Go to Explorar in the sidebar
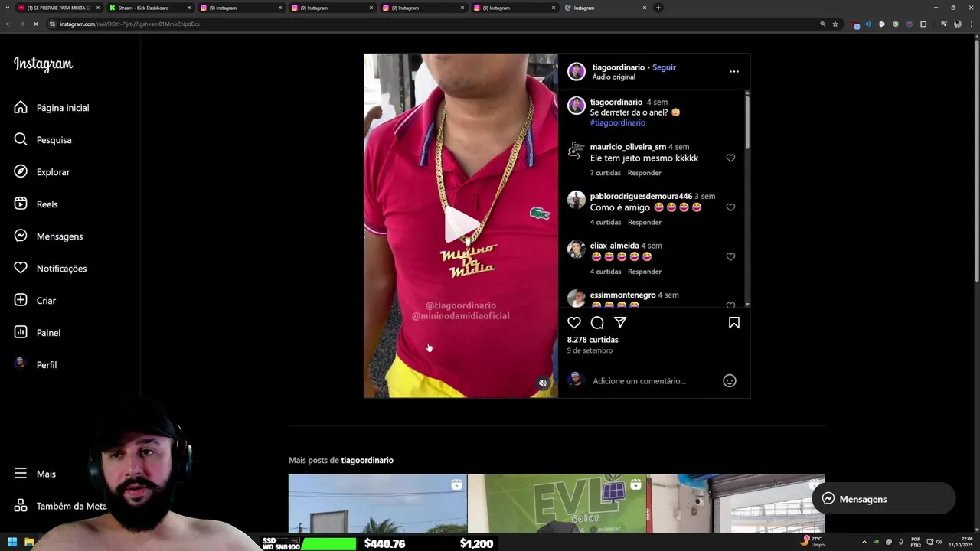Viewport: 980px width, 551px height. [42, 172]
